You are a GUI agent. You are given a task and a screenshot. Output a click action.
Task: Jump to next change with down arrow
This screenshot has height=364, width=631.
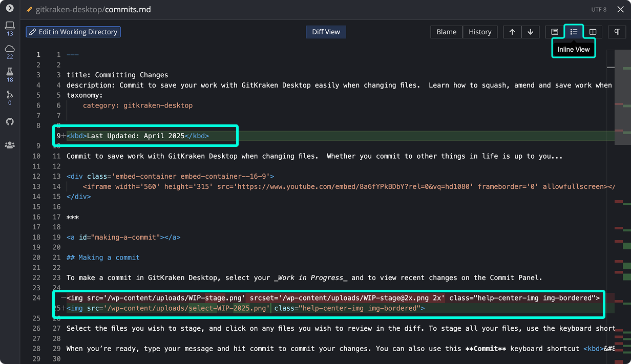530,32
